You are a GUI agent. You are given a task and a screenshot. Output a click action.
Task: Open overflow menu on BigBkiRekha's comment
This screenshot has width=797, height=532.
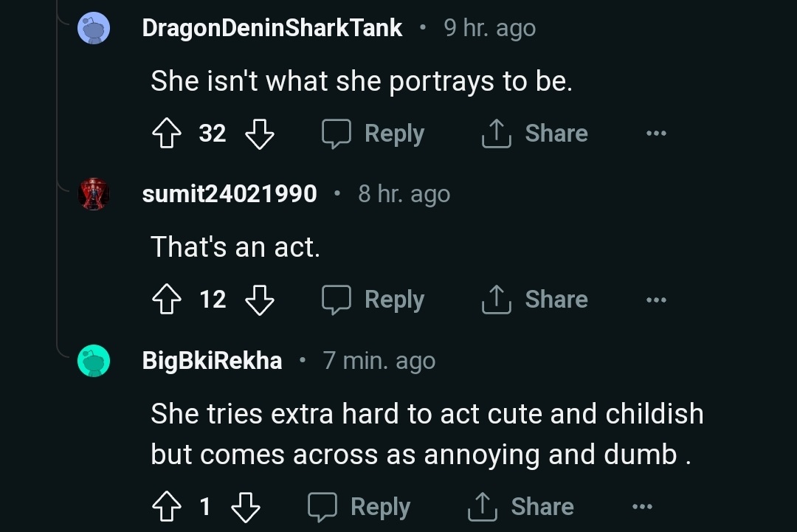(642, 507)
